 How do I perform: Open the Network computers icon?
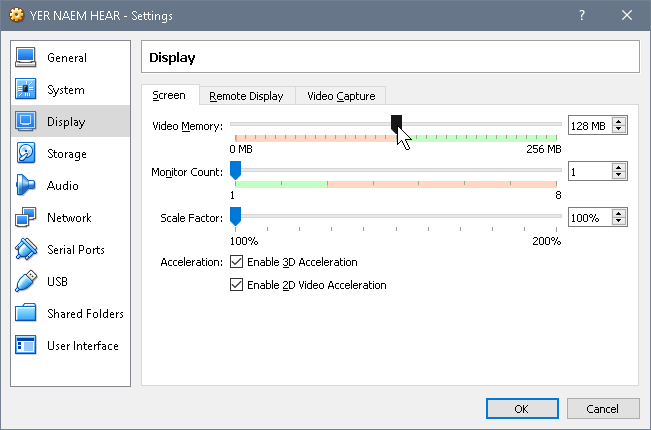coord(26,217)
